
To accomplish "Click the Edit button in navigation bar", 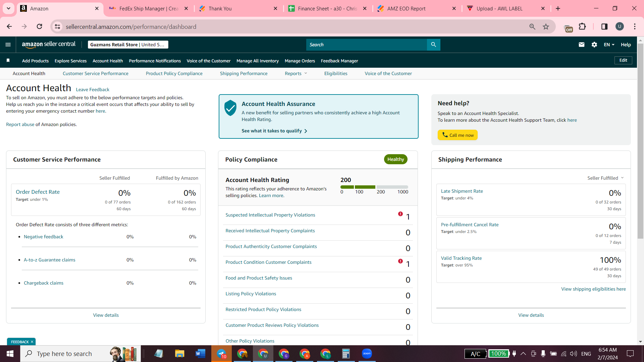I will coord(623,60).
